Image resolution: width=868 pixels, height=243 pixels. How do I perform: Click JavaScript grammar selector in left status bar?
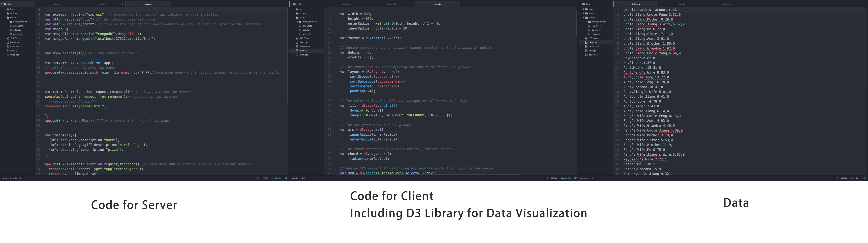click(276, 178)
